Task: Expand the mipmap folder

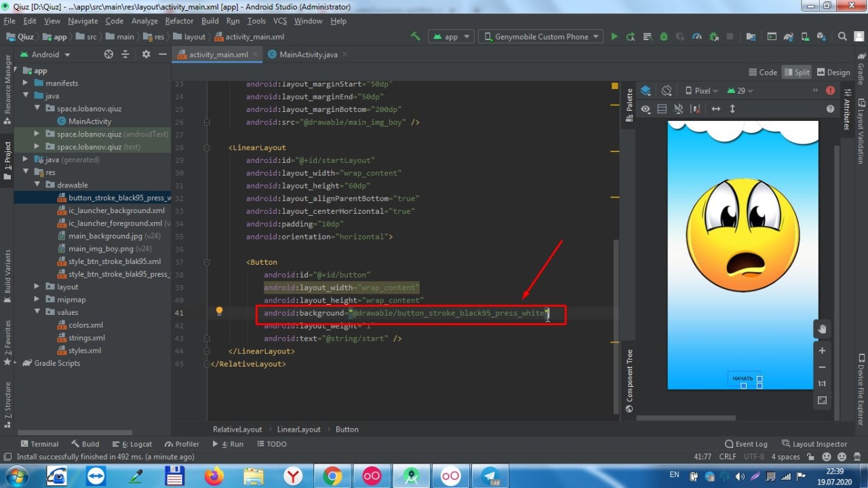Action: click(x=38, y=299)
